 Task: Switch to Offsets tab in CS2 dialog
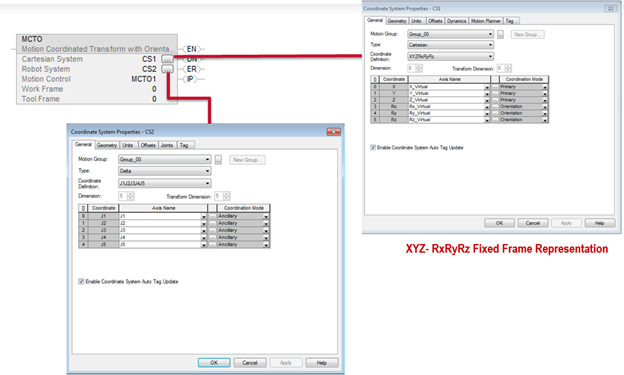148,145
